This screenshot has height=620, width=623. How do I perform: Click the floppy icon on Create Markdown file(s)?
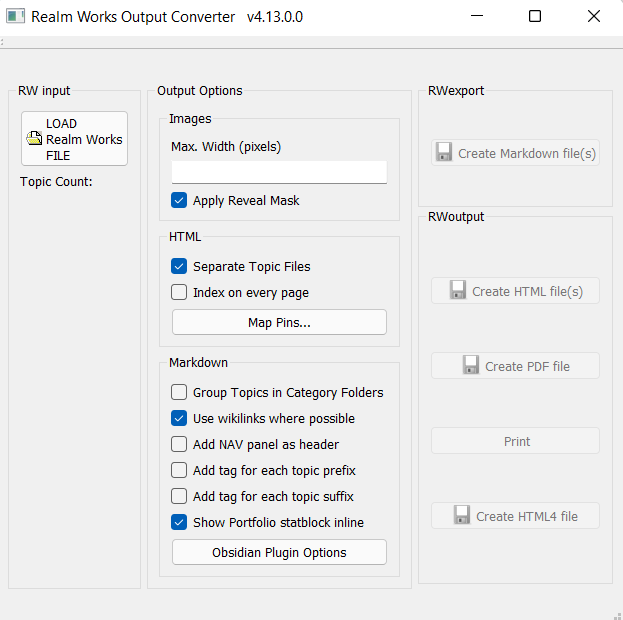tap(444, 152)
